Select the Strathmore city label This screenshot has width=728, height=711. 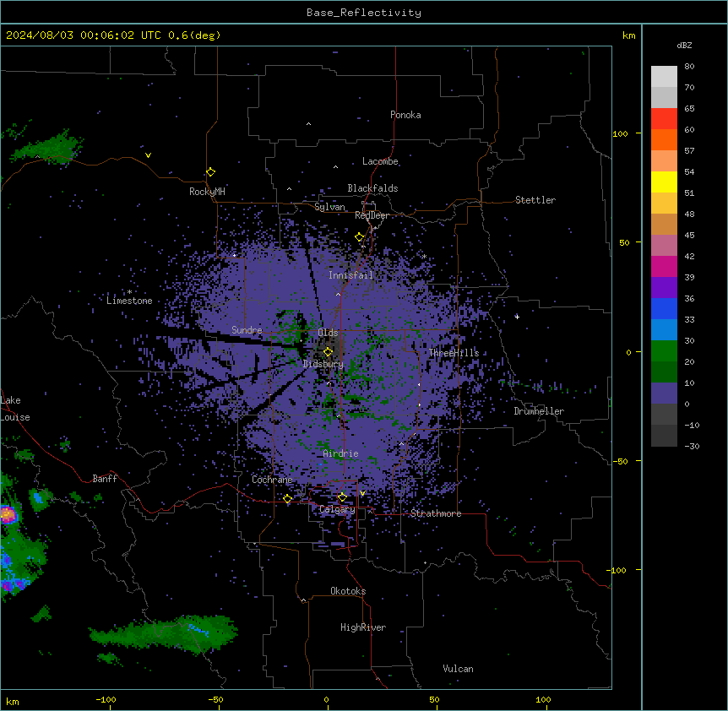pyautogui.click(x=436, y=513)
